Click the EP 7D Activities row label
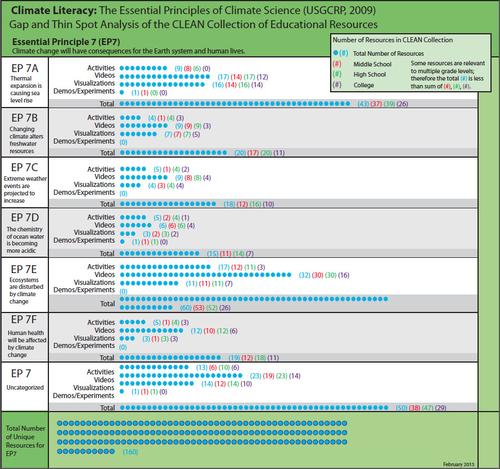 click(101, 217)
